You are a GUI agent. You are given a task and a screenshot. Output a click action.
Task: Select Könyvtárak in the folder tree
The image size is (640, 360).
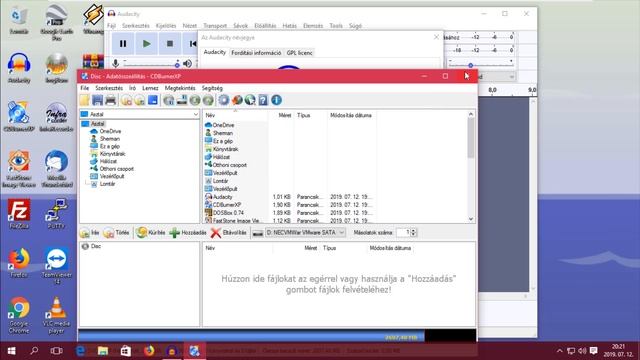coord(112,154)
